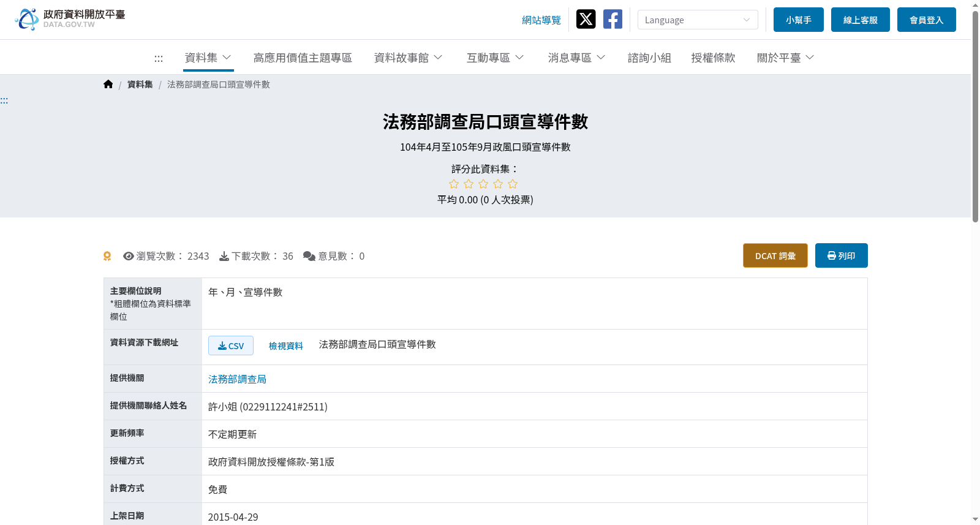Click the resource name next to 檢視資料
The image size is (980, 525).
[377, 344]
